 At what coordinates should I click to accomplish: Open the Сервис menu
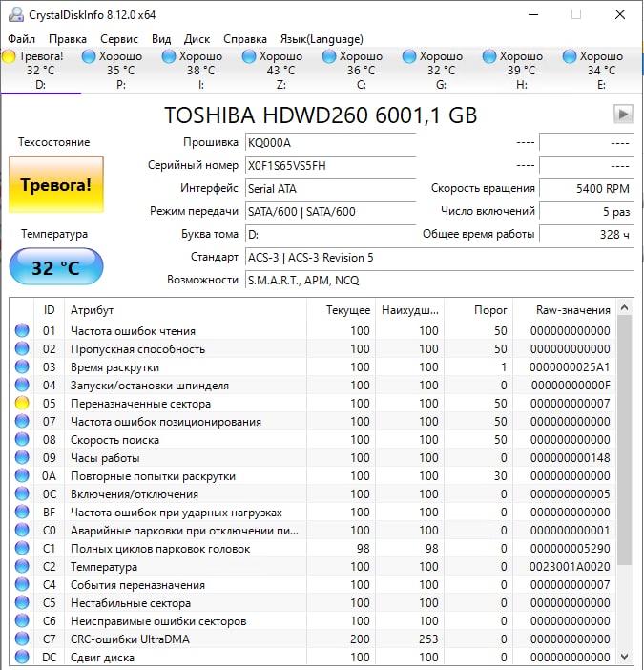point(119,39)
